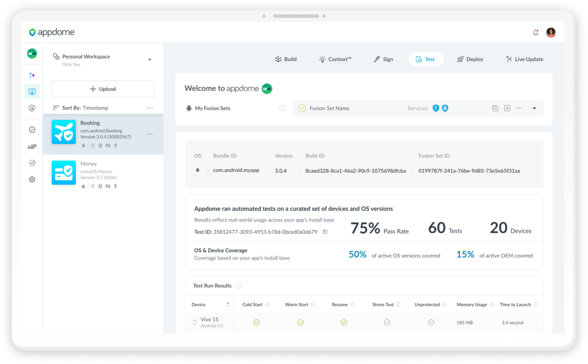Open the sparkle AI icon in sidebar

(32, 75)
